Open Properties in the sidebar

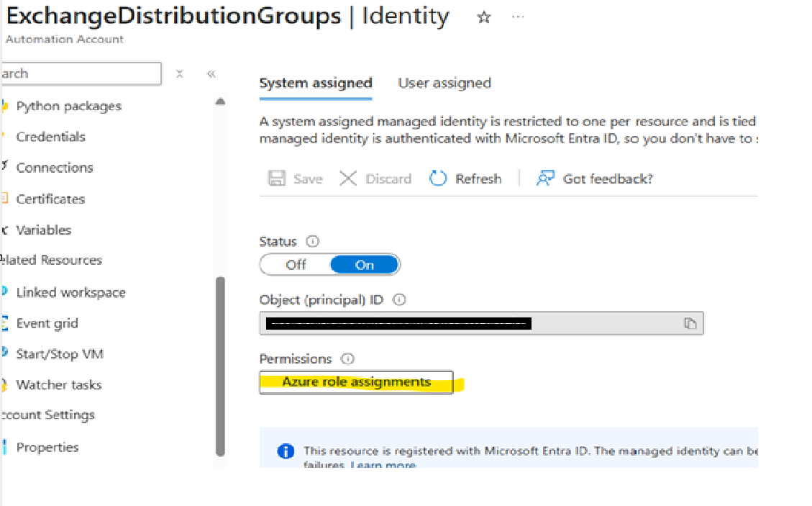pos(47,447)
